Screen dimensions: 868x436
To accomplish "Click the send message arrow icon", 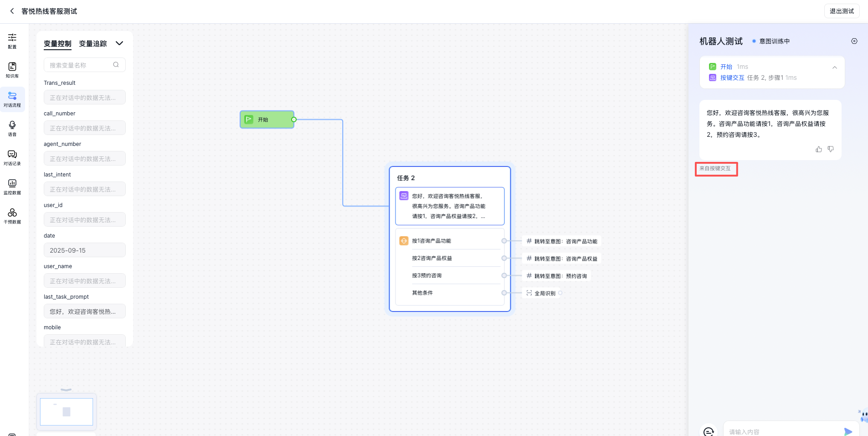I will (x=847, y=431).
